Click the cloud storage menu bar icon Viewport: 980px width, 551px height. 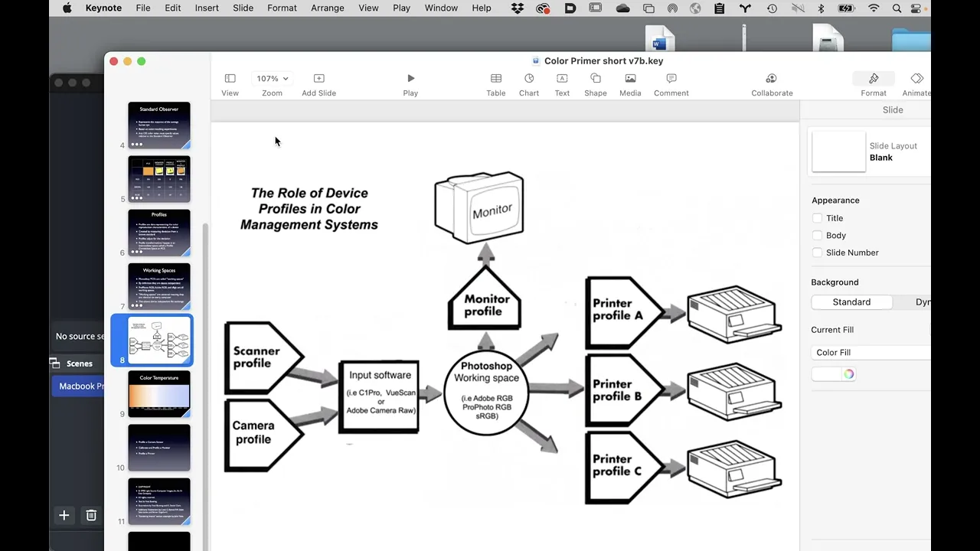(622, 8)
